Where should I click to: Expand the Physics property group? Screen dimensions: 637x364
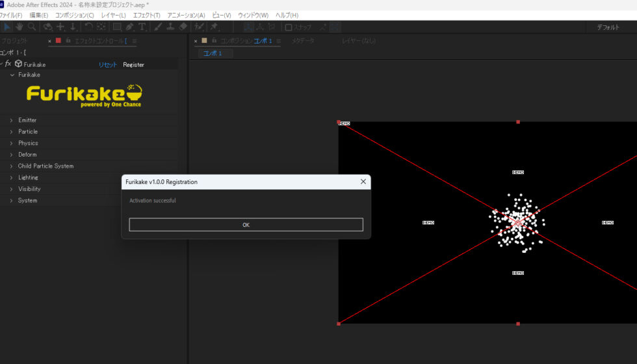(11, 143)
